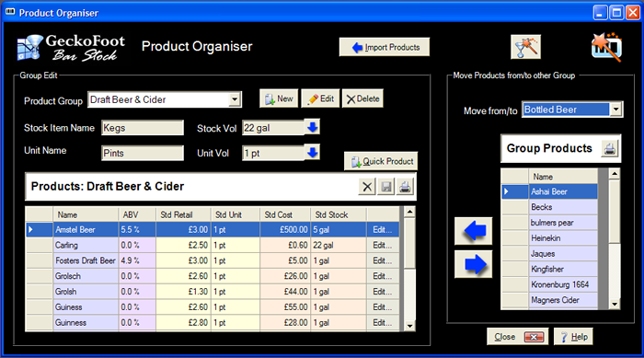Open the Unit Vol arrow selector
This screenshot has height=358, width=644.
(313, 153)
